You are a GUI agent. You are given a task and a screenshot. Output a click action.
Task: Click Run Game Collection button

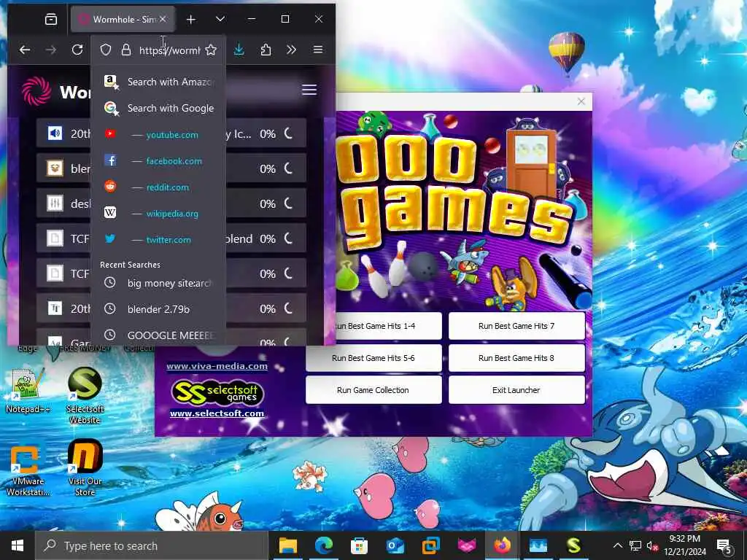[373, 390]
